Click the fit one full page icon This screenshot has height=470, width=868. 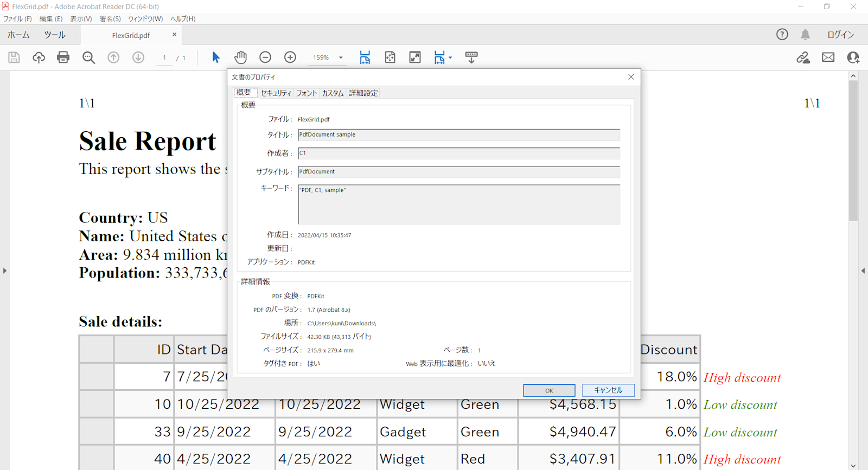click(x=390, y=57)
